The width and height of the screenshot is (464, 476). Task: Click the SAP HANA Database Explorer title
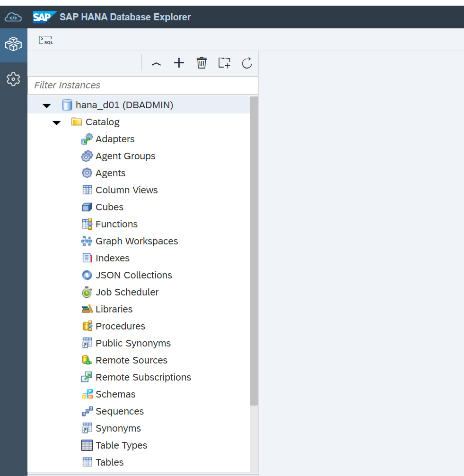125,17
